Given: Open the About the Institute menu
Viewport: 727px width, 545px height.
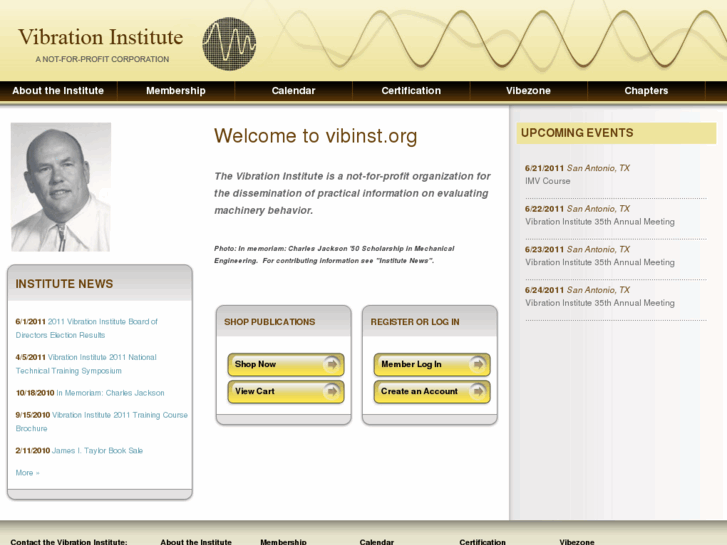Looking at the screenshot, I should point(58,91).
